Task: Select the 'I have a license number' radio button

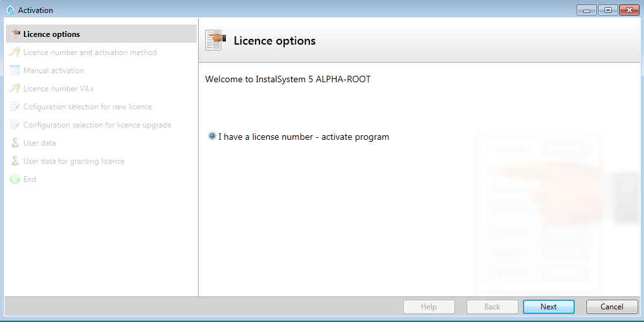Action: pyautogui.click(x=212, y=136)
